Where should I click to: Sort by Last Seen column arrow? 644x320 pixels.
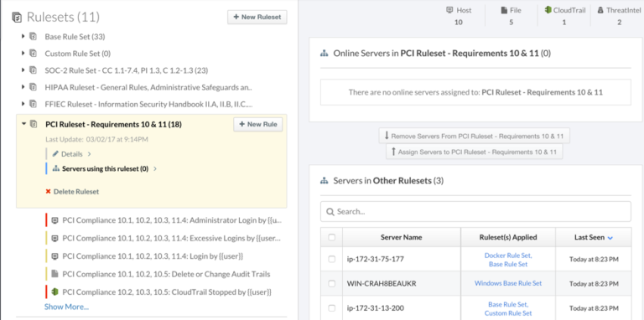(610, 238)
